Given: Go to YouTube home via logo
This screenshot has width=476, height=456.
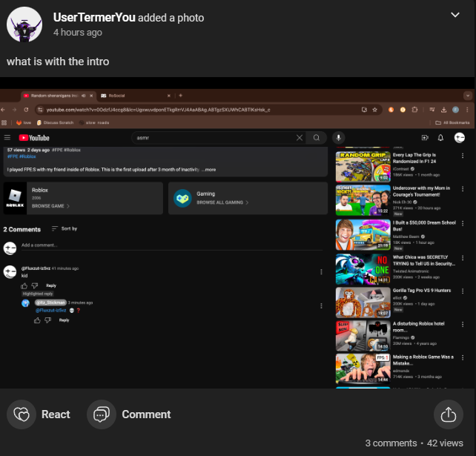Looking at the screenshot, I should click(x=34, y=138).
